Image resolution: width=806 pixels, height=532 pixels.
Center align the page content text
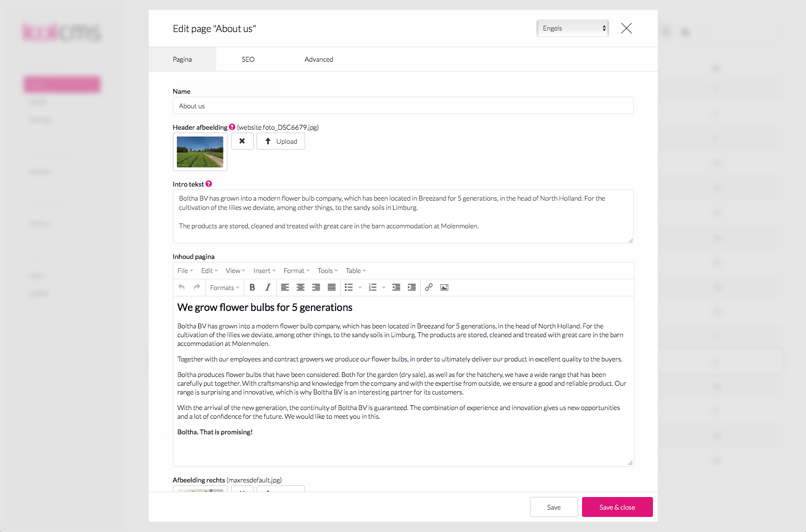coord(300,287)
